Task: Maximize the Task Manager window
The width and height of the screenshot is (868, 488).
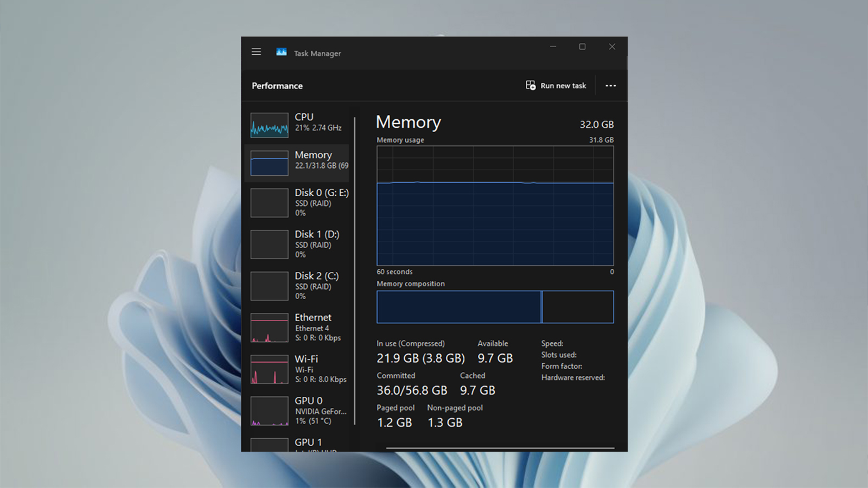Action: (x=582, y=47)
